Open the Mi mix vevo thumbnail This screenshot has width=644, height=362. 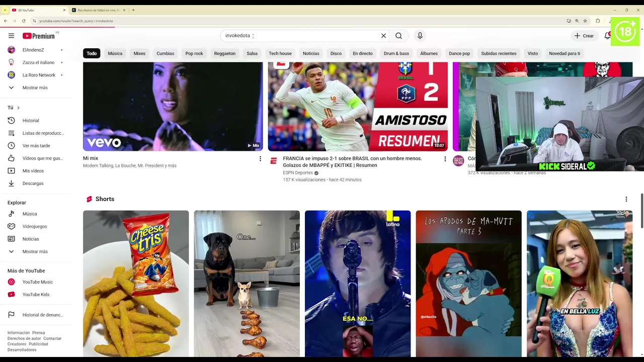click(x=173, y=107)
